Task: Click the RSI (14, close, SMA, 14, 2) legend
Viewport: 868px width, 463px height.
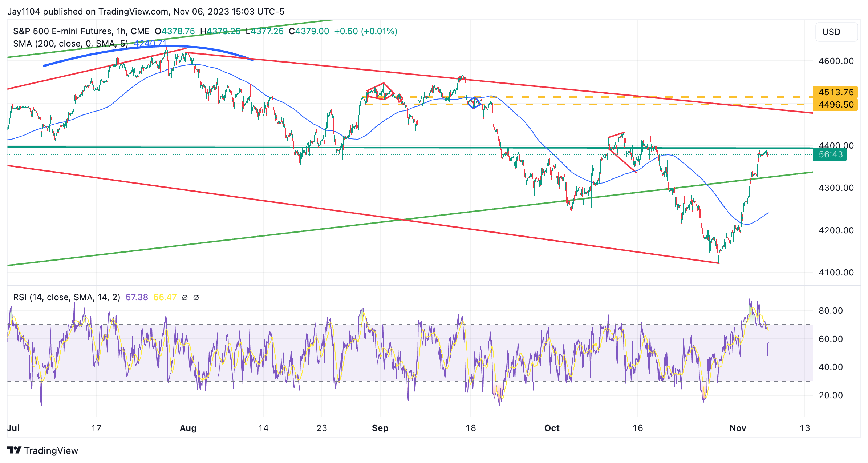Action: tap(66, 297)
